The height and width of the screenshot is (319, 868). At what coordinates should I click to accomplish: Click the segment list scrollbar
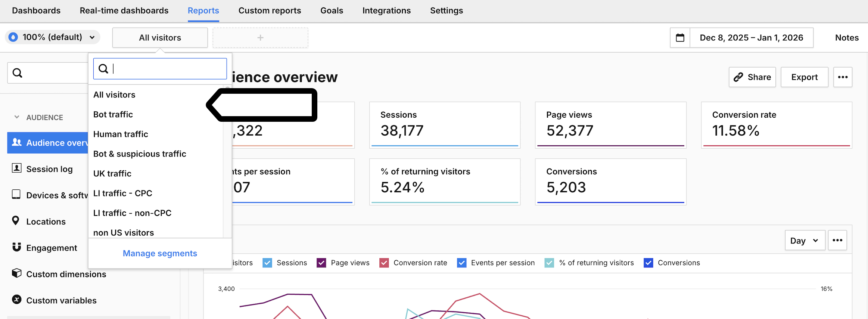point(227,161)
